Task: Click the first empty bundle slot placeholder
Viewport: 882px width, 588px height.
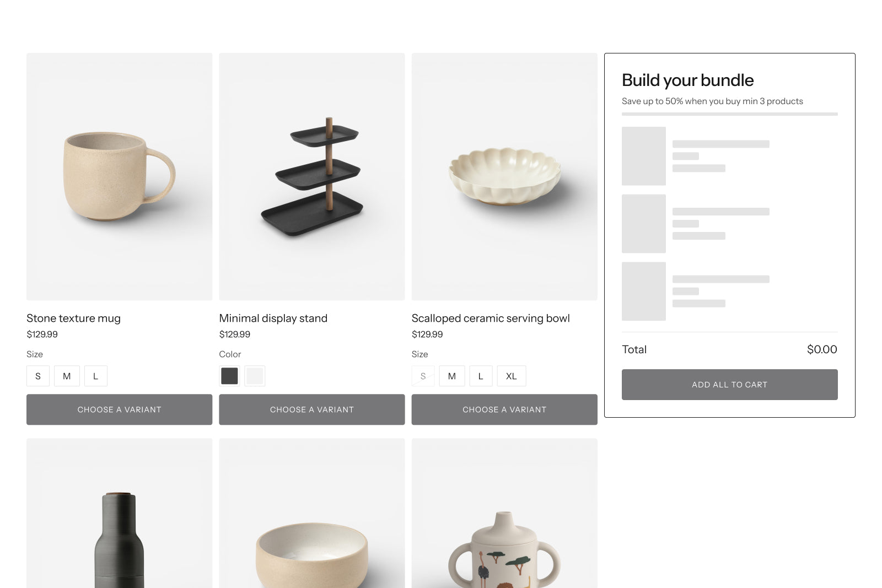Action: point(643,156)
